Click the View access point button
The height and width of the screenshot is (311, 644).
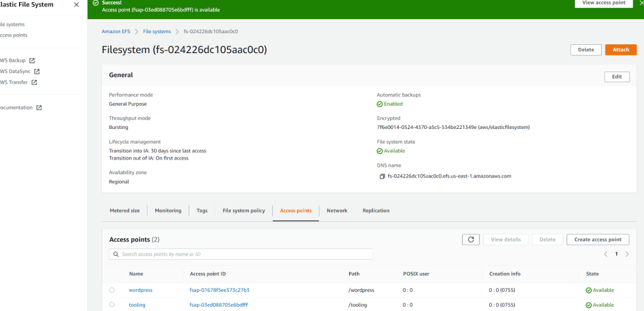point(604,3)
